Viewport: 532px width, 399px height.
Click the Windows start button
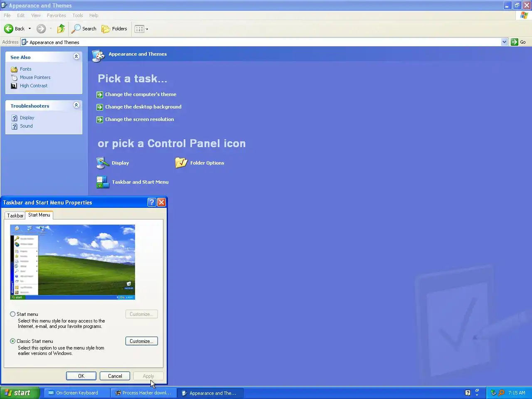pos(20,393)
